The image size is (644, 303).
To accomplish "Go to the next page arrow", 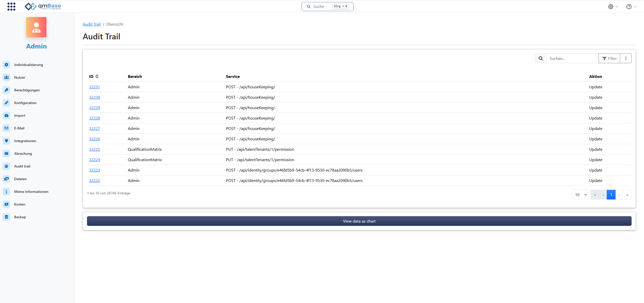I will pos(619,195).
